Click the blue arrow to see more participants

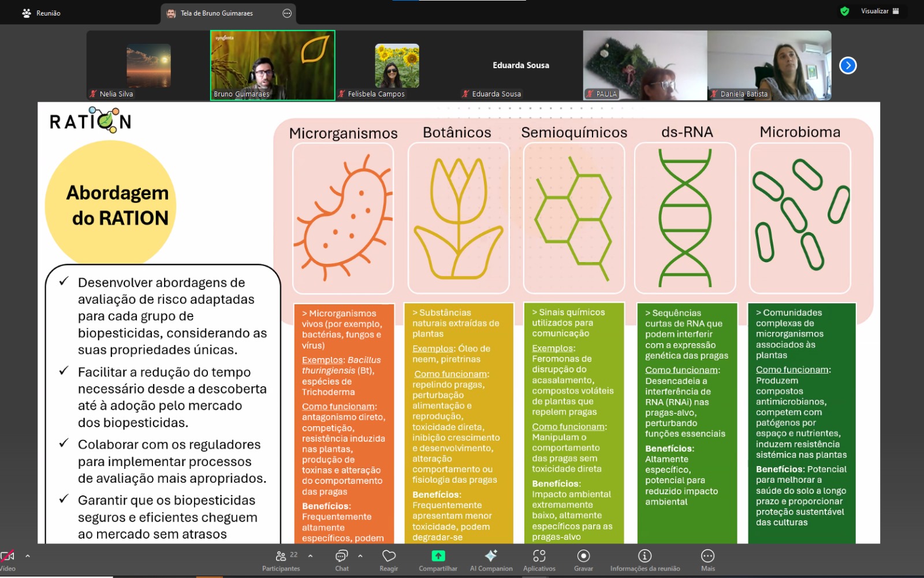point(847,65)
